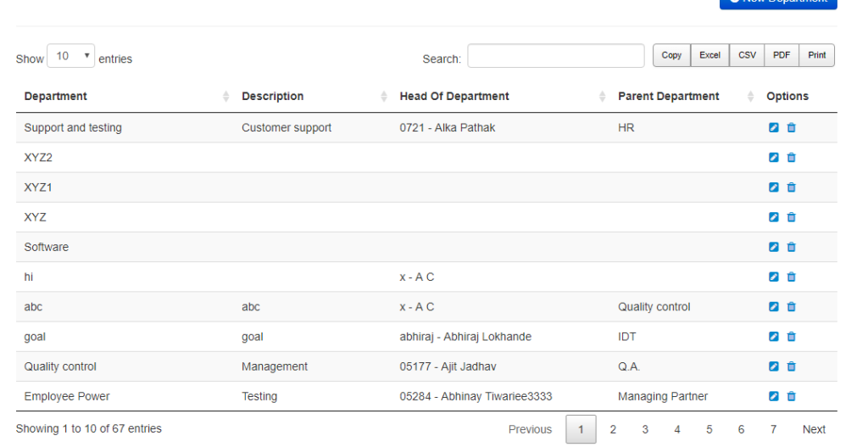
Task: Edit the goal department
Action: (773, 337)
